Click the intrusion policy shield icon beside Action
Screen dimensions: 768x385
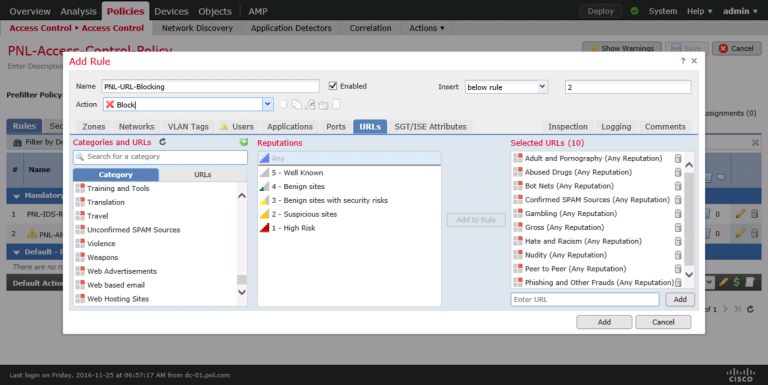284,104
